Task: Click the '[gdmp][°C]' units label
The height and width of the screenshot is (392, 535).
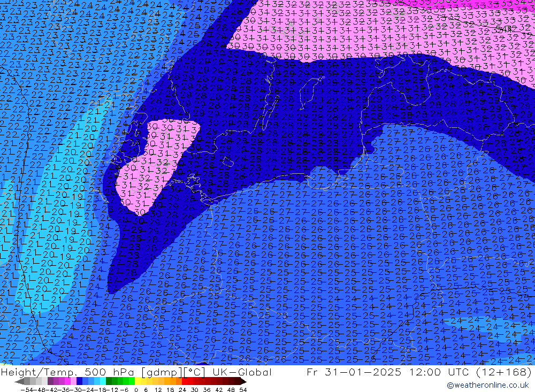Action: pyautogui.click(x=173, y=372)
